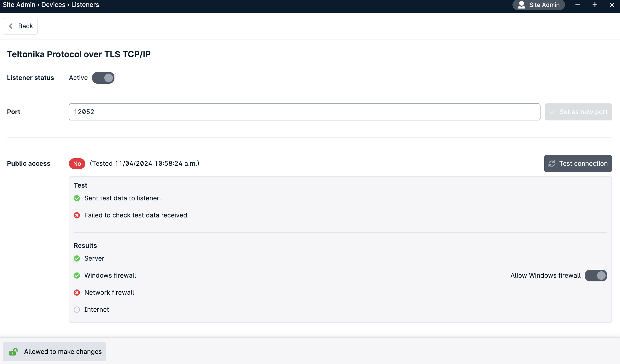Click the user avatar icon

pos(522,5)
